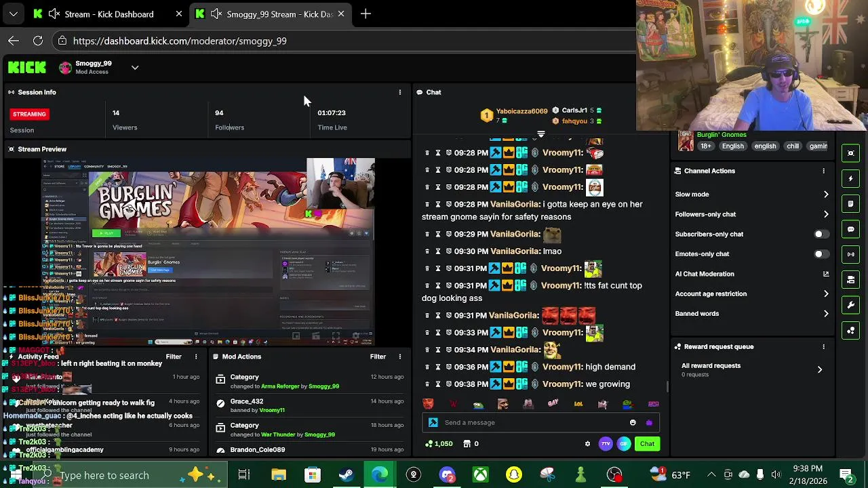Reload the page with browser refresh button
868x488 pixels.
click(38, 41)
